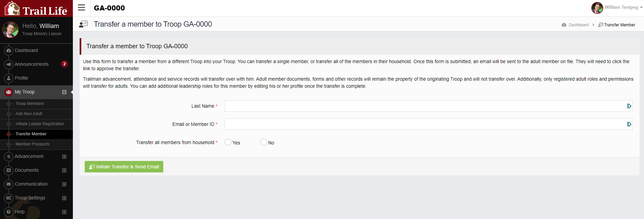Click the Transfer all members from household label
644x219 pixels.
[175, 142]
